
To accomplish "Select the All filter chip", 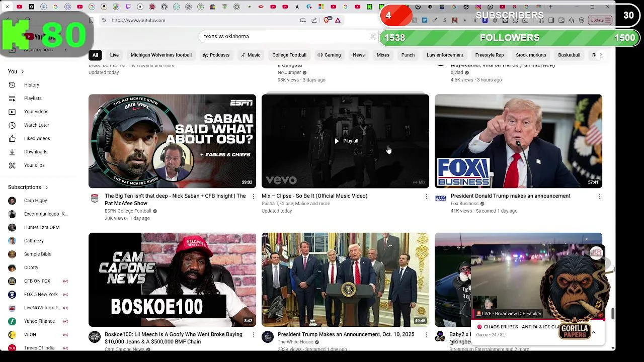I will [x=95, y=55].
